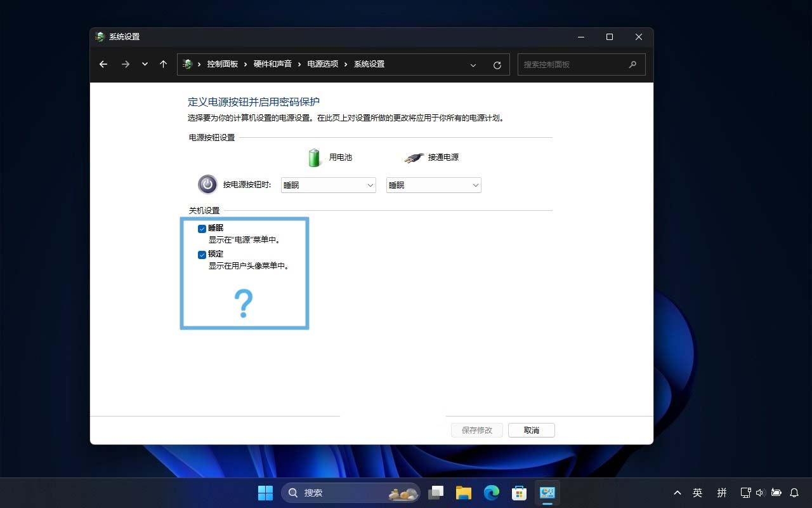Uncheck the 锁定 checkbox

(x=202, y=254)
